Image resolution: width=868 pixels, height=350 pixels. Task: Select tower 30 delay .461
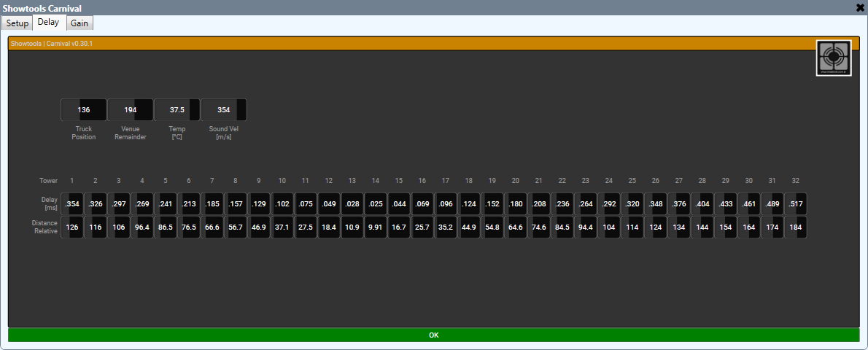(x=748, y=203)
